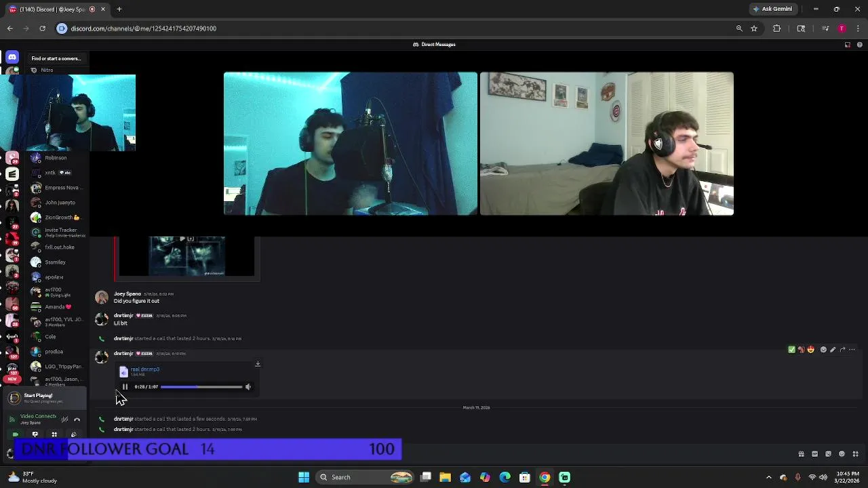The width and height of the screenshot is (868, 488).
Task: Open the video thumbnail embed in chat
Action: point(186,256)
